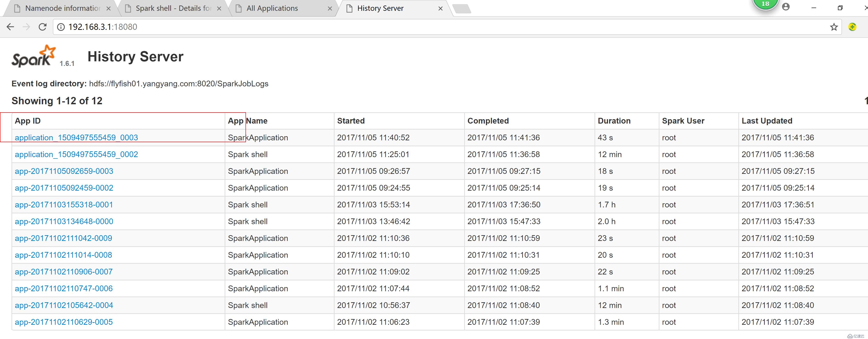Open app-20171103155318-0001 link
This screenshot has width=868, height=339.
pyautogui.click(x=64, y=205)
